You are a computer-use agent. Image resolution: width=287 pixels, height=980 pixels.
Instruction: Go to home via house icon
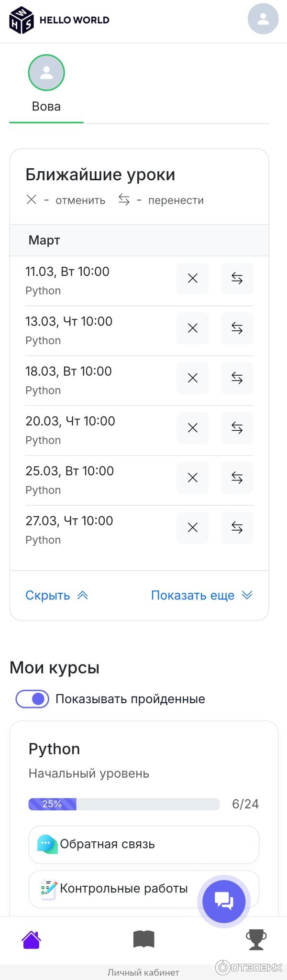coord(31,940)
